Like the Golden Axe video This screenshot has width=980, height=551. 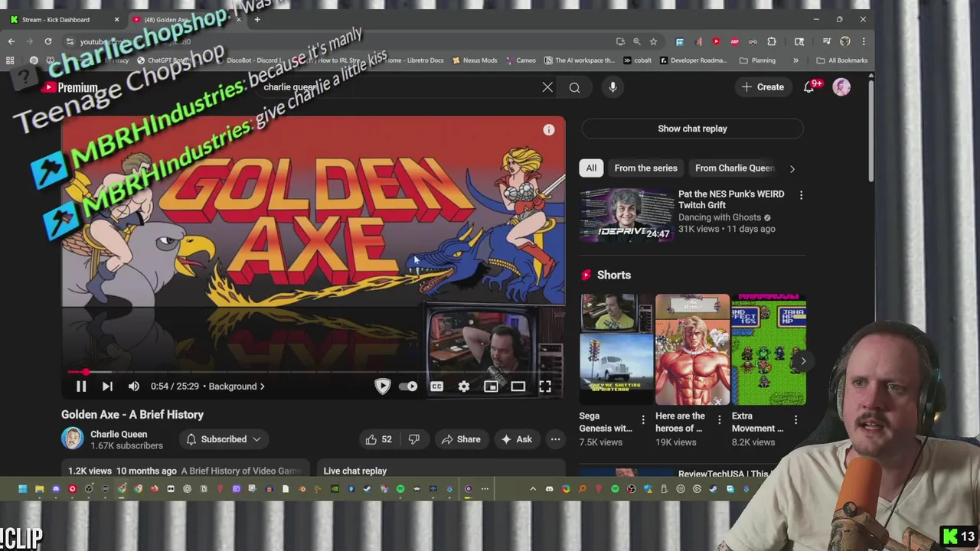click(x=380, y=439)
